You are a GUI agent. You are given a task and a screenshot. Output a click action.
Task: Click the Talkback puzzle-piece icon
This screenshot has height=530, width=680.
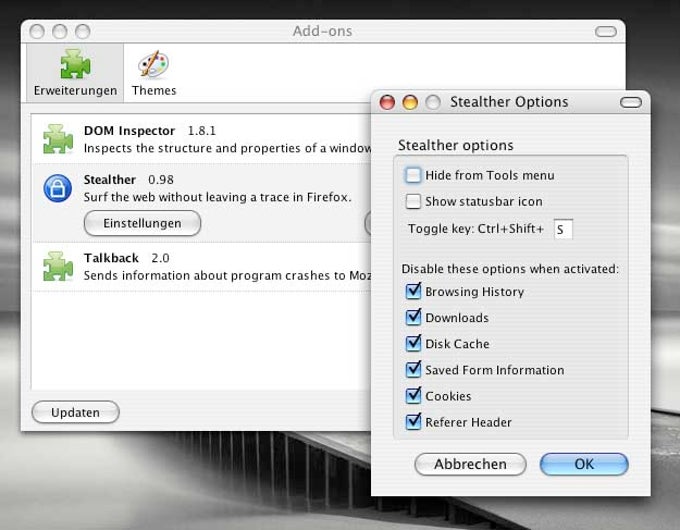58,266
